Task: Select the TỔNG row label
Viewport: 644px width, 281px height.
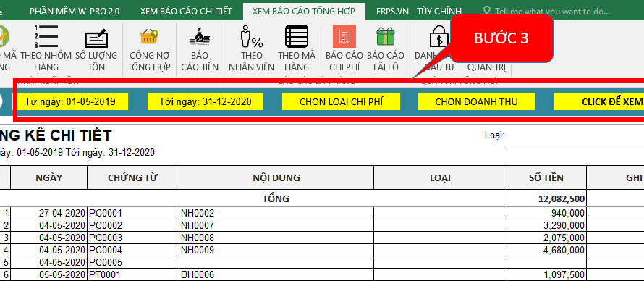Action: tap(276, 199)
